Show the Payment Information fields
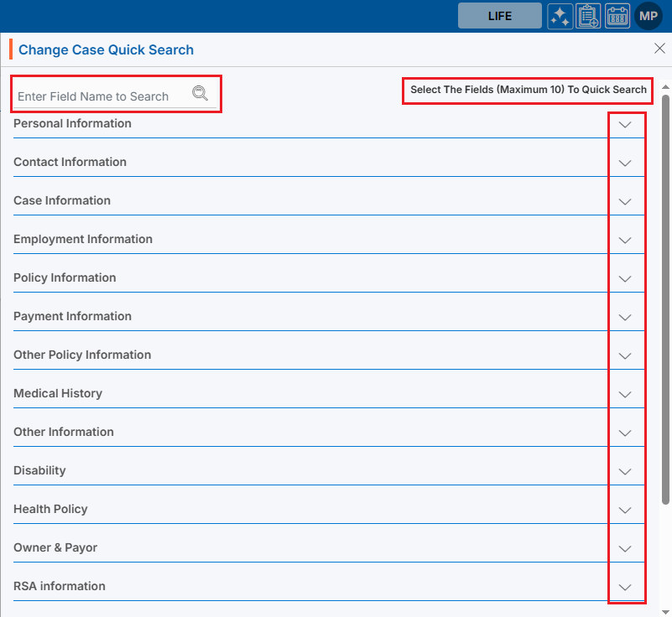The width and height of the screenshot is (672, 617). pos(624,318)
